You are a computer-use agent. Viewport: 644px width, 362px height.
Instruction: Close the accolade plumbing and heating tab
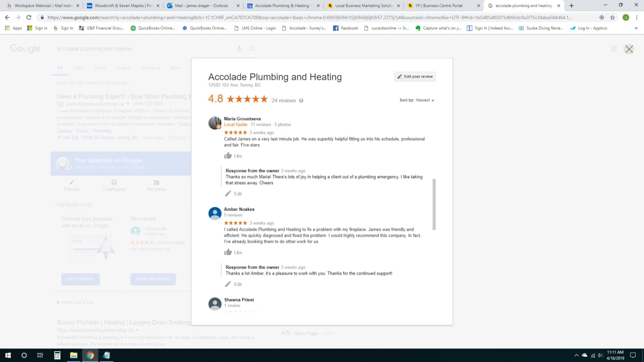coord(559,6)
